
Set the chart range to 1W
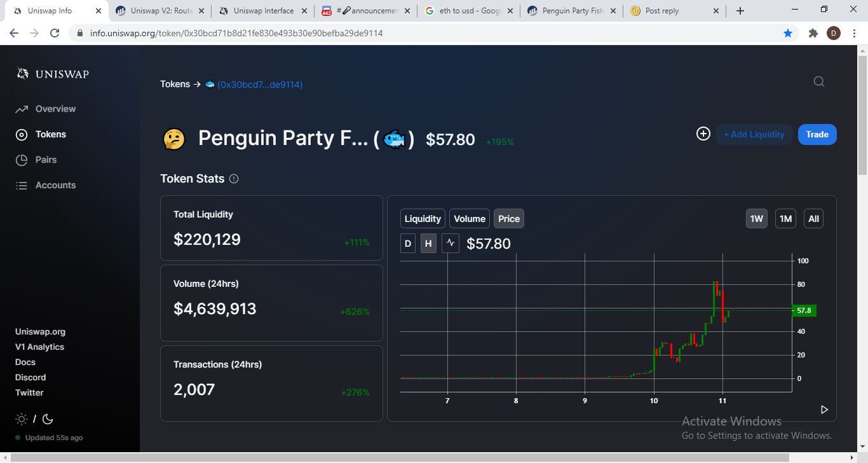click(756, 219)
